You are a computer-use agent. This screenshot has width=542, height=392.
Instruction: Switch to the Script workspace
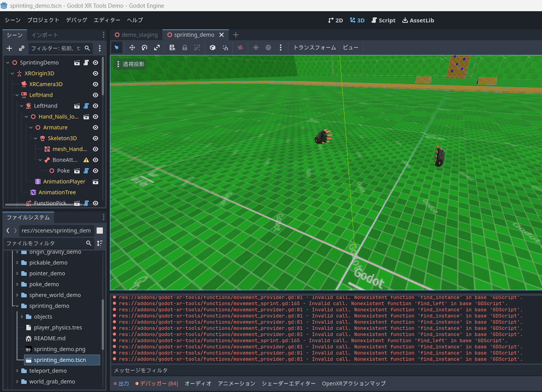coord(383,20)
